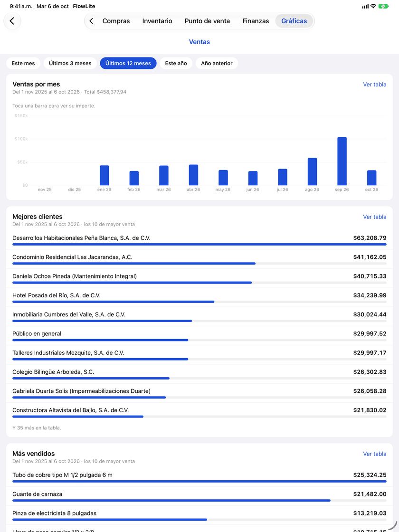Click the Ventas por mes total text
The width and height of the screenshot is (399, 532).
pyautogui.click(x=105, y=92)
